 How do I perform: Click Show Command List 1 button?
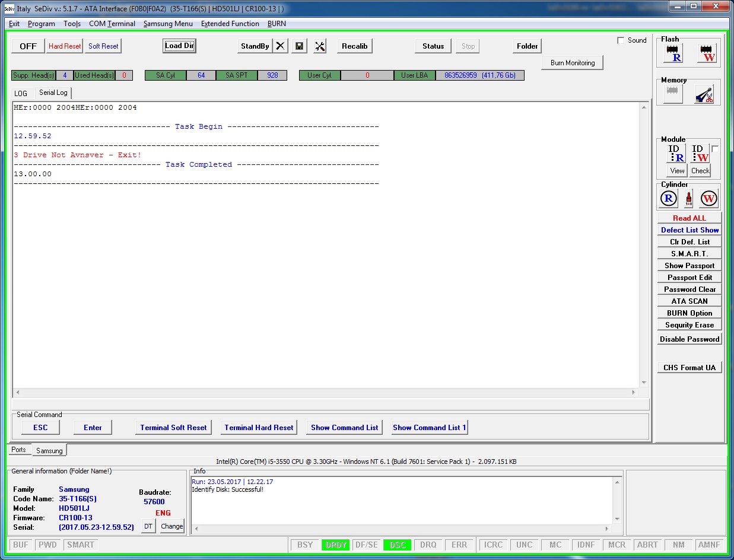tap(430, 428)
